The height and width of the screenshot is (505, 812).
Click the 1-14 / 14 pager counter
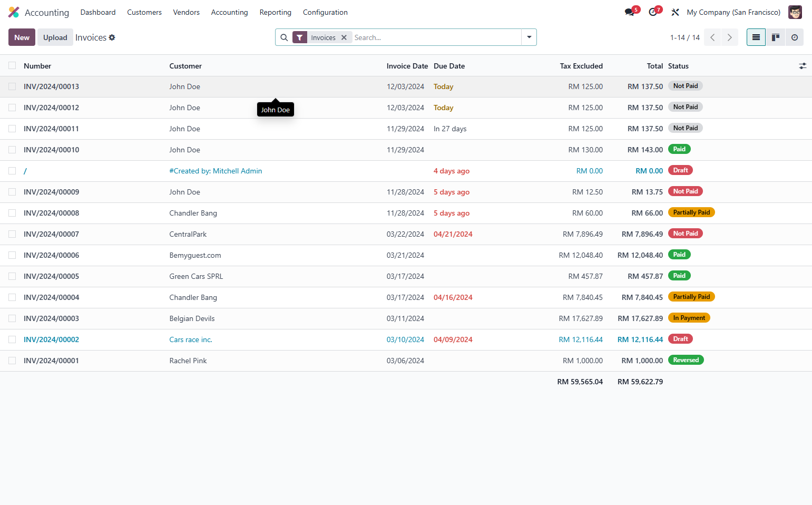tap(685, 37)
